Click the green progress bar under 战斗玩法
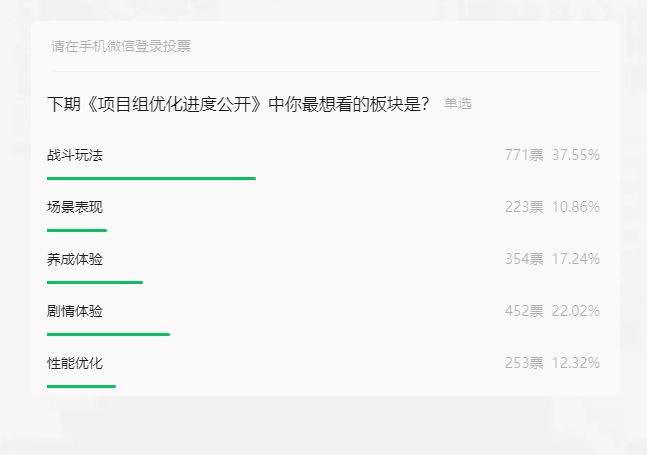This screenshot has height=455, width=647. click(x=151, y=178)
